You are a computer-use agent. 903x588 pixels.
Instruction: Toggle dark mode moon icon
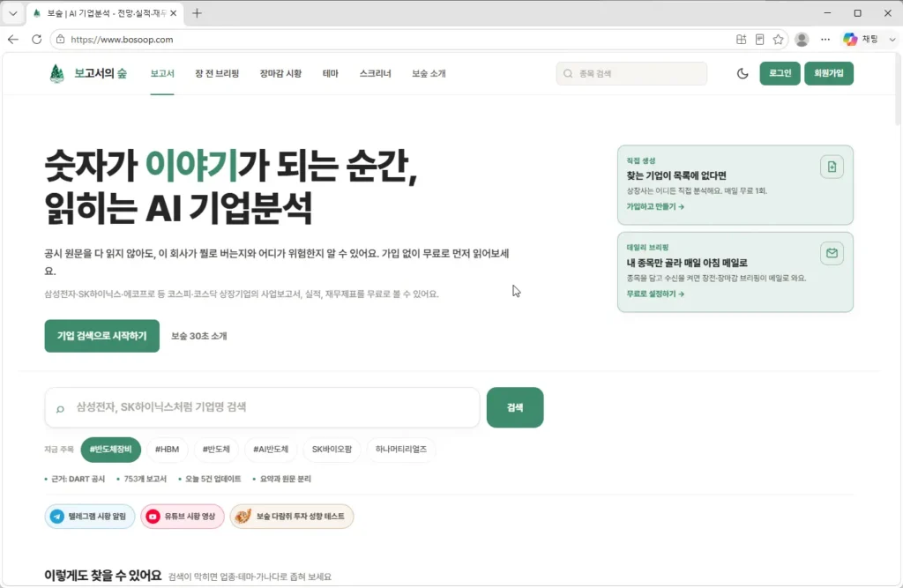(x=743, y=74)
